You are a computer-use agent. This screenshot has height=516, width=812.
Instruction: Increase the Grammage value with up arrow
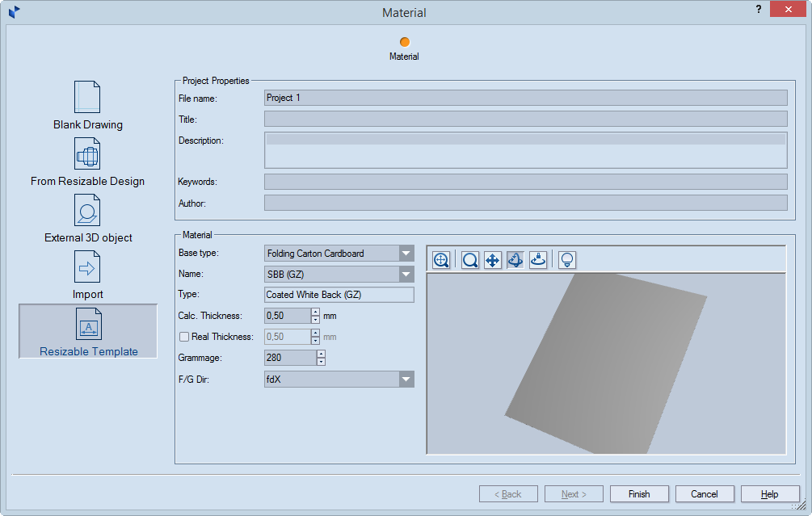[x=321, y=354]
